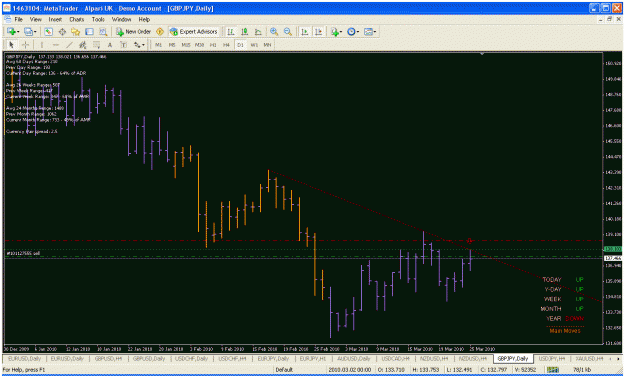This screenshot has height=376, width=625.
Task: Switch chart to line chart mode
Action: 258,31
